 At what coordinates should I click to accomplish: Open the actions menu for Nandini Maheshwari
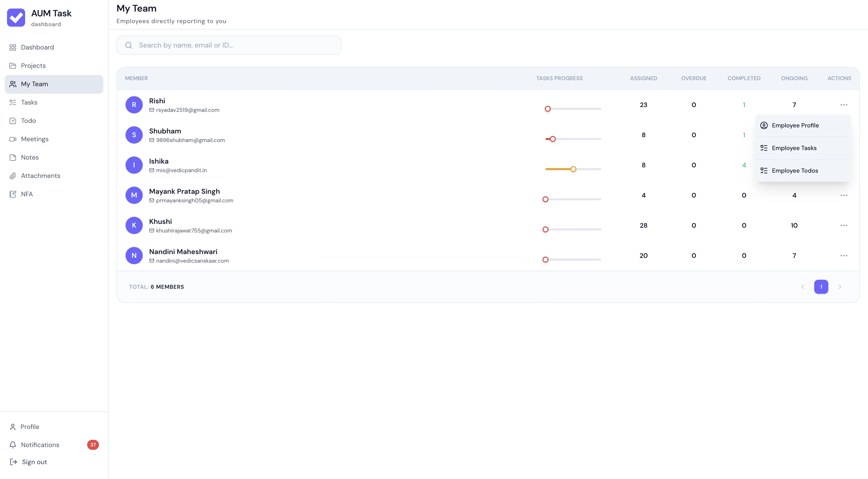tap(843, 256)
